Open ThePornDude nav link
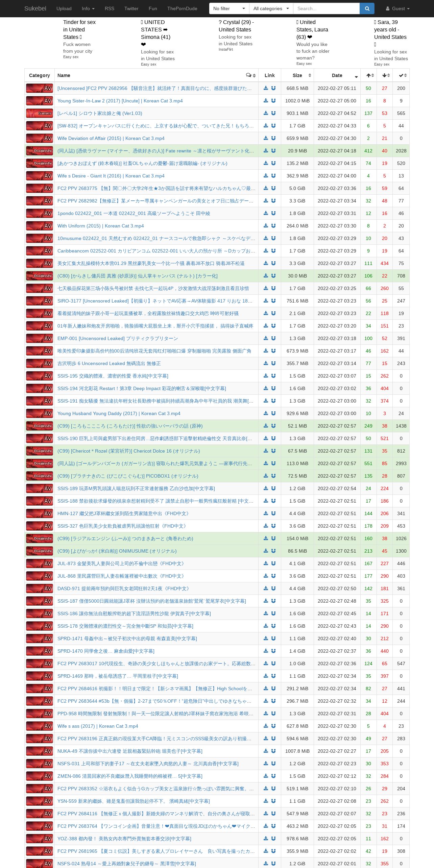 [x=182, y=8]
